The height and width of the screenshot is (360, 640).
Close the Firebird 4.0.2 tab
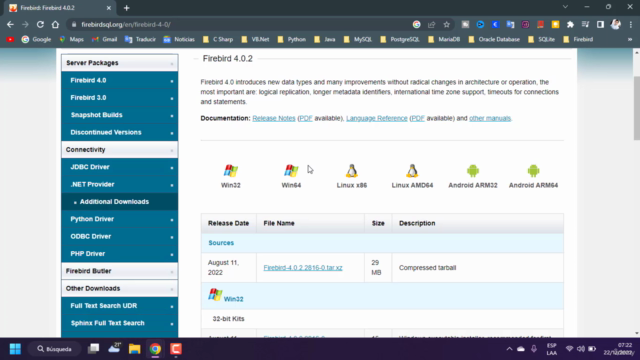pyautogui.click(x=109, y=8)
